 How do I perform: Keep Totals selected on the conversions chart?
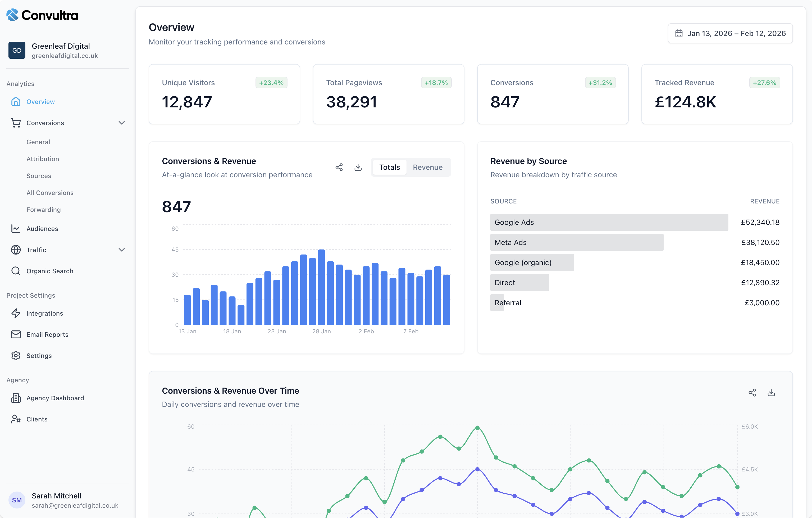[390, 167]
